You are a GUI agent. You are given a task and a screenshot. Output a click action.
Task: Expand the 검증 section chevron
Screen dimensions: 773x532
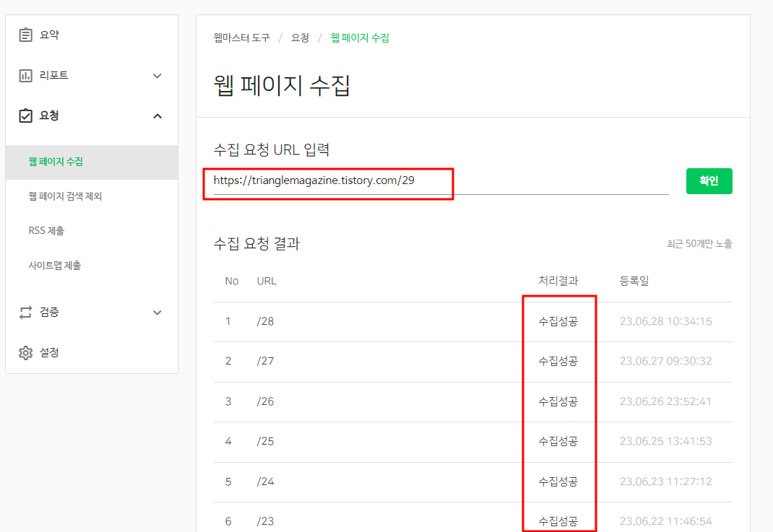click(157, 312)
